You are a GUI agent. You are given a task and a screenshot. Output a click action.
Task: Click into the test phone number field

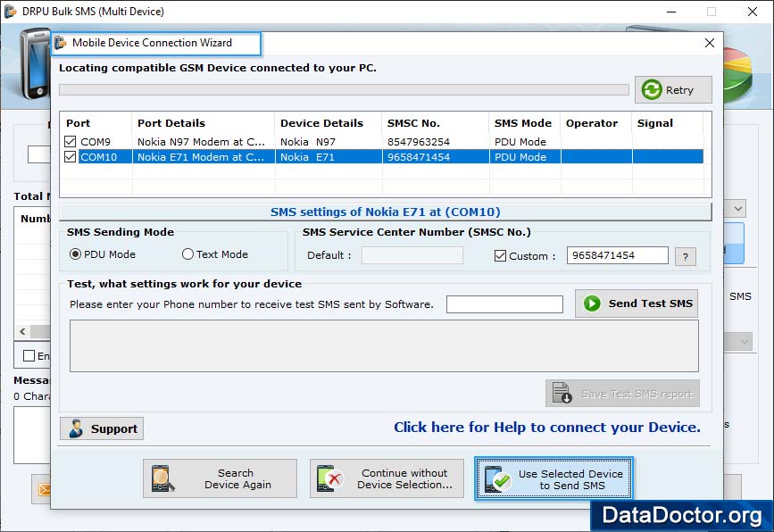[x=504, y=304]
